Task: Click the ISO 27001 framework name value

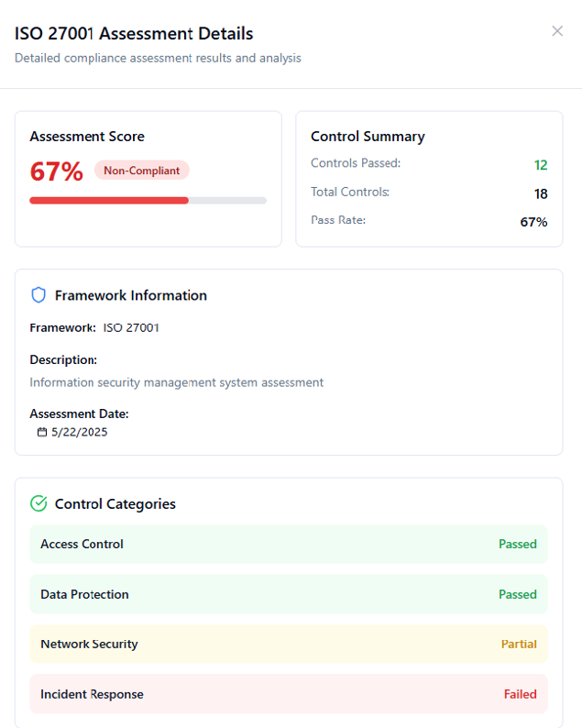Action: coord(131,328)
